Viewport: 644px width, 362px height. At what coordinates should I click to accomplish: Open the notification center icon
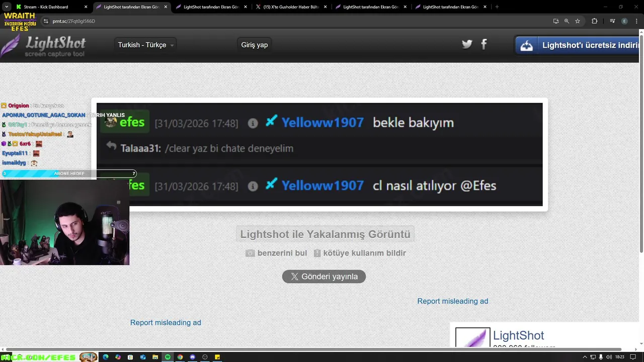click(633, 357)
